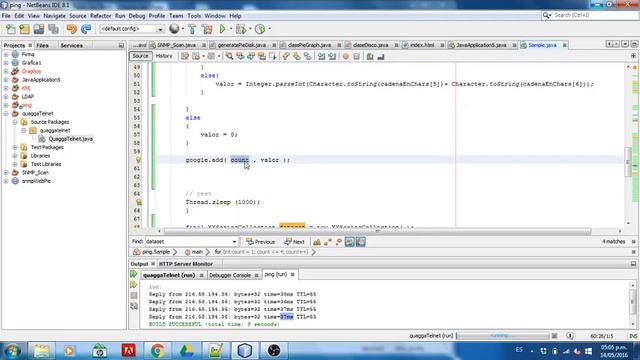The width and height of the screenshot is (640, 360).
Task: Click the globe browser icon in toolbar
Action: point(174,29)
